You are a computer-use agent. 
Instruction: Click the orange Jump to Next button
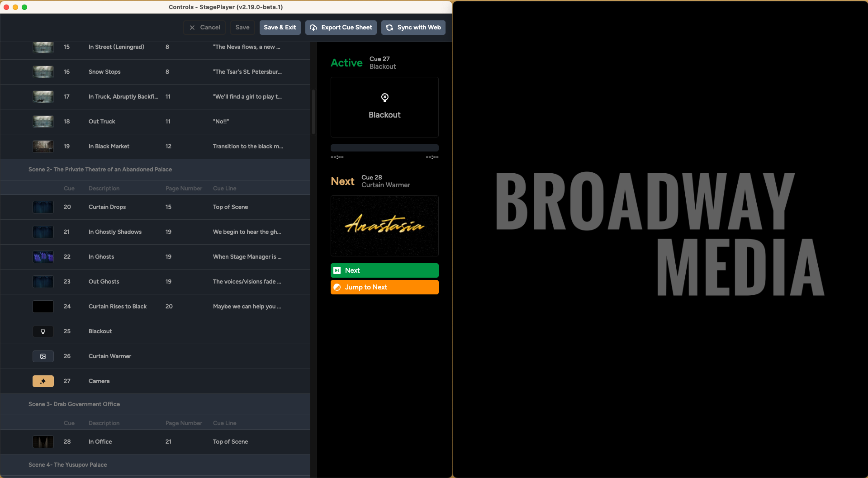[384, 287]
